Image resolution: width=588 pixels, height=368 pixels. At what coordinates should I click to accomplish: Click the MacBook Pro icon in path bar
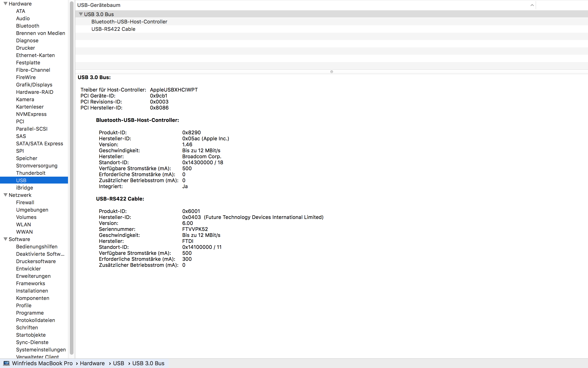pos(7,363)
